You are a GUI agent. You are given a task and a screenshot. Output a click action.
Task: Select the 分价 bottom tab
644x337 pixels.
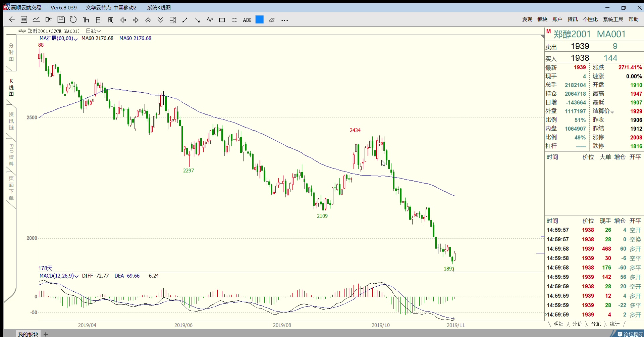tap(577, 324)
